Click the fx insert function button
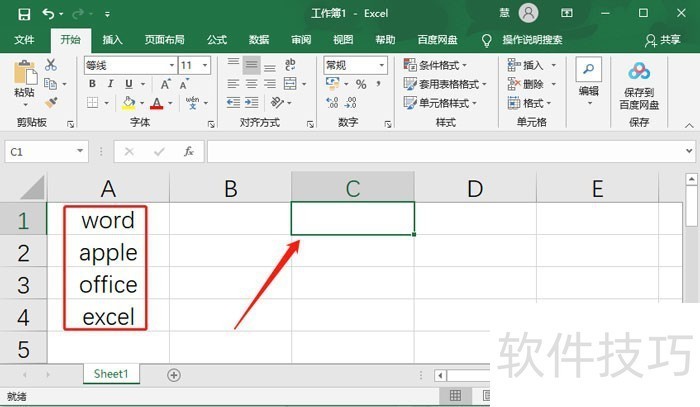 pyautogui.click(x=189, y=151)
